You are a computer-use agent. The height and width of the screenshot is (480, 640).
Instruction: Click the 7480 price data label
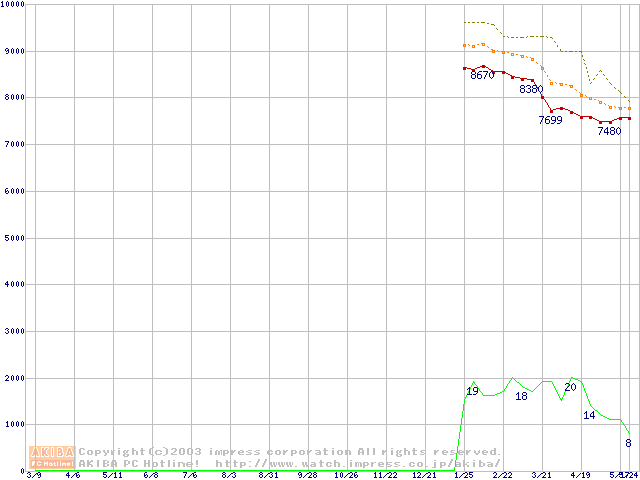(x=609, y=131)
